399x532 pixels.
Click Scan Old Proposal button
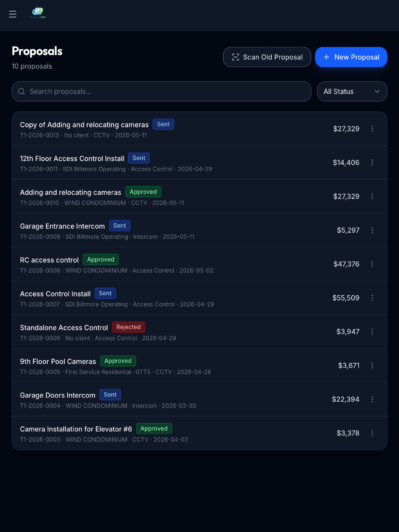(267, 57)
